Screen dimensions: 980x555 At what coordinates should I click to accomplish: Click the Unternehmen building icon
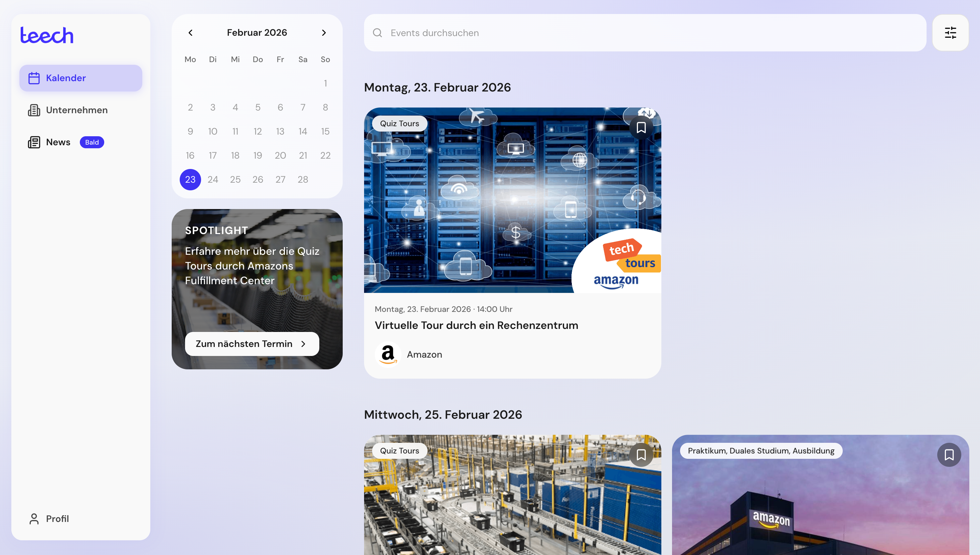coord(34,110)
